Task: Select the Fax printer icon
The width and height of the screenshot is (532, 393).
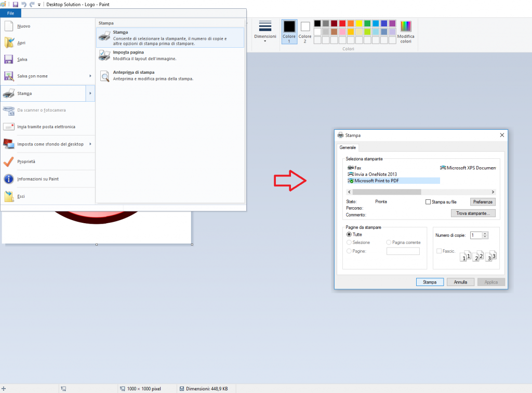Action: (351, 168)
